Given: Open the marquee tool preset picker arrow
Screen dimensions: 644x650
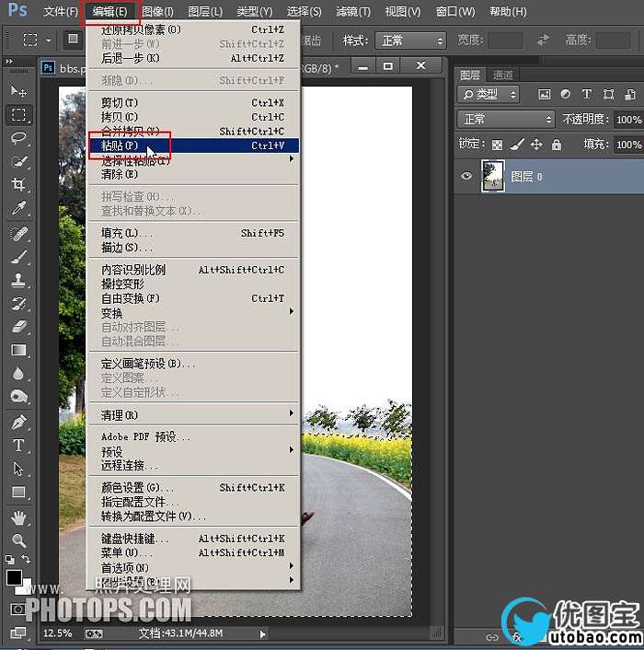Looking at the screenshot, I should point(49,41).
